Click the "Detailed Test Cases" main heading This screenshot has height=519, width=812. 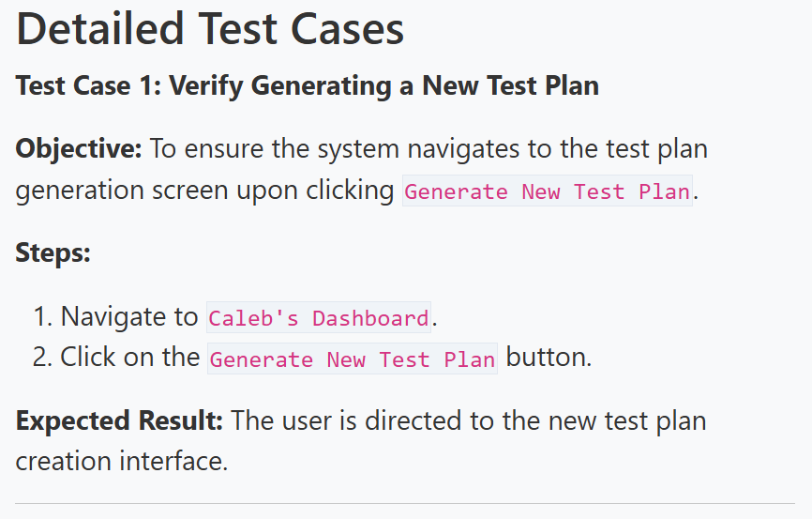(210, 29)
